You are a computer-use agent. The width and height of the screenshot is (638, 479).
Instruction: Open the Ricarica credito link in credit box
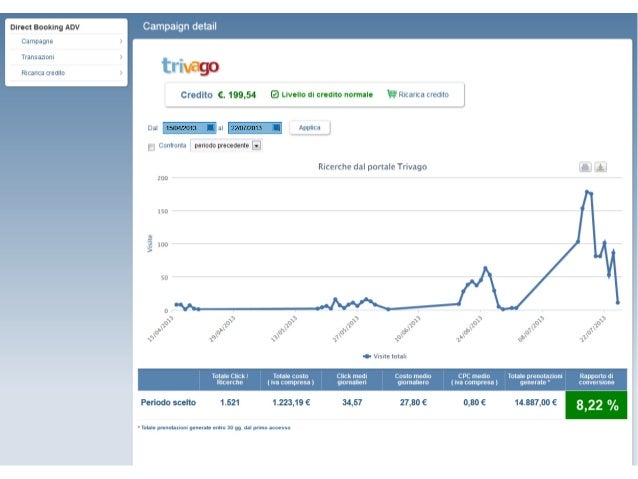pyautogui.click(x=423, y=94)
